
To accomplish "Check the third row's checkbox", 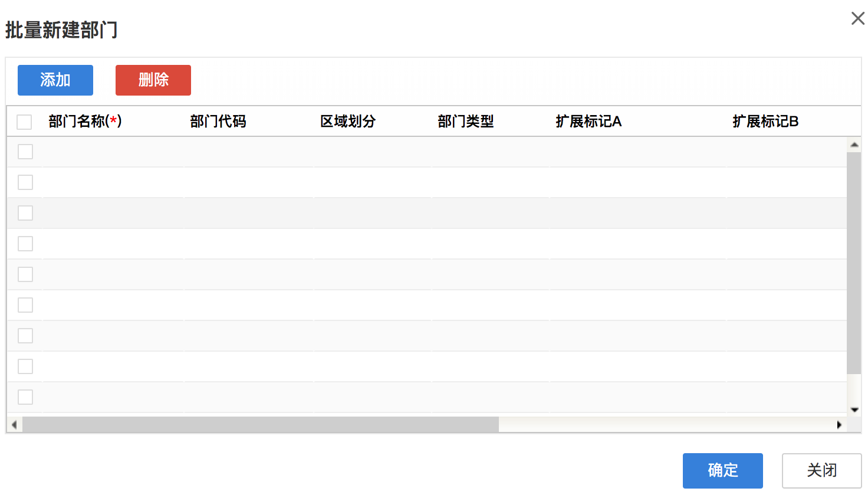I will pos(25,213).
